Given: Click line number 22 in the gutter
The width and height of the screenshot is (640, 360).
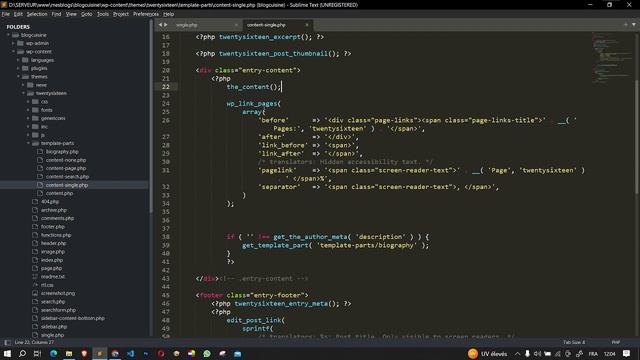Looking at the screenshot, I should [166, 87].
